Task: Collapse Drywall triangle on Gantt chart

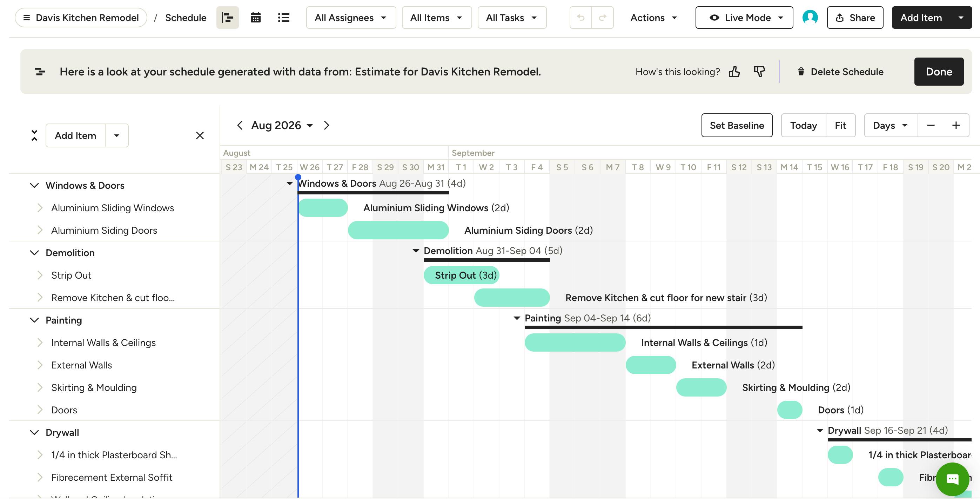Action: coord(820,431)
